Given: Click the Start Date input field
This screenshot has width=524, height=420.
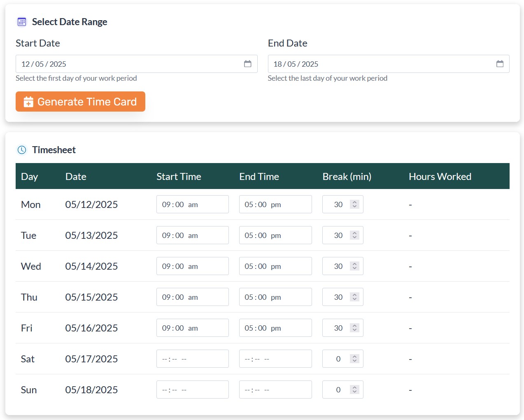Looking at the screenshot, I should pyautogui.click(x=128, y=64).
